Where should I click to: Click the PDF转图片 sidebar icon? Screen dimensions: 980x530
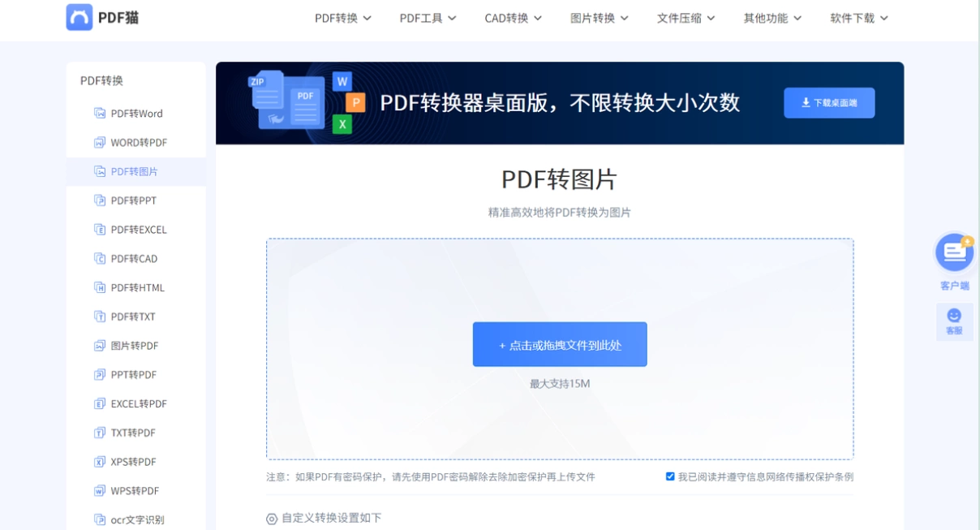coord(100,171)
